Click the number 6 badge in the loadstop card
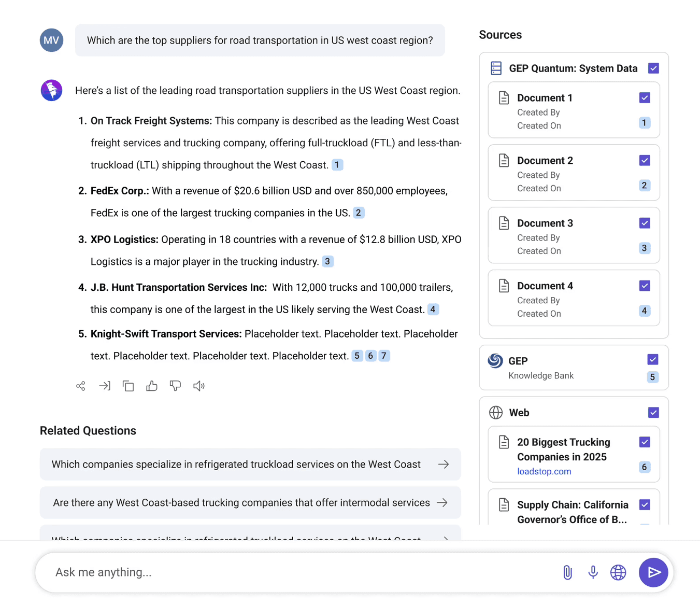Screen dimensions: 700x605 [x=645, y=467]
